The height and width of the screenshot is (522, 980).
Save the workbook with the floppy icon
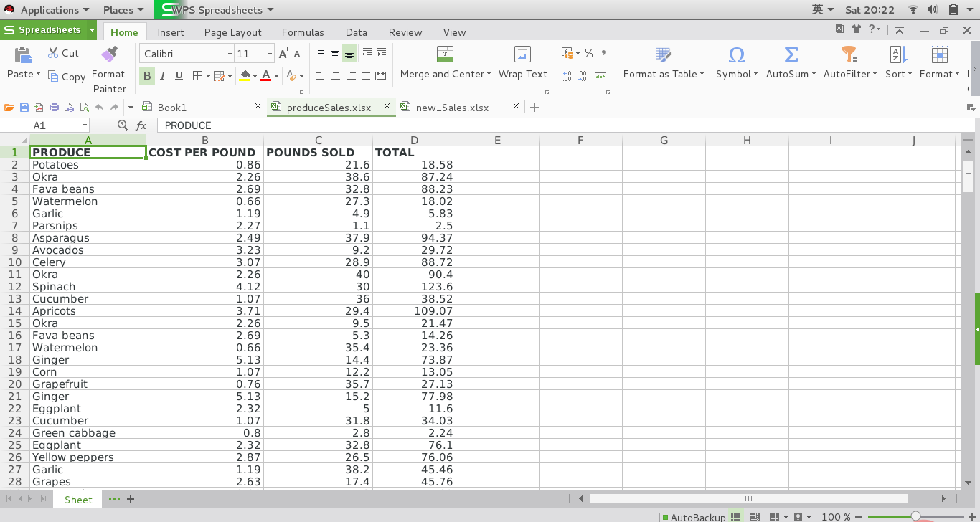pyautogui.click(x=24, y=108)
